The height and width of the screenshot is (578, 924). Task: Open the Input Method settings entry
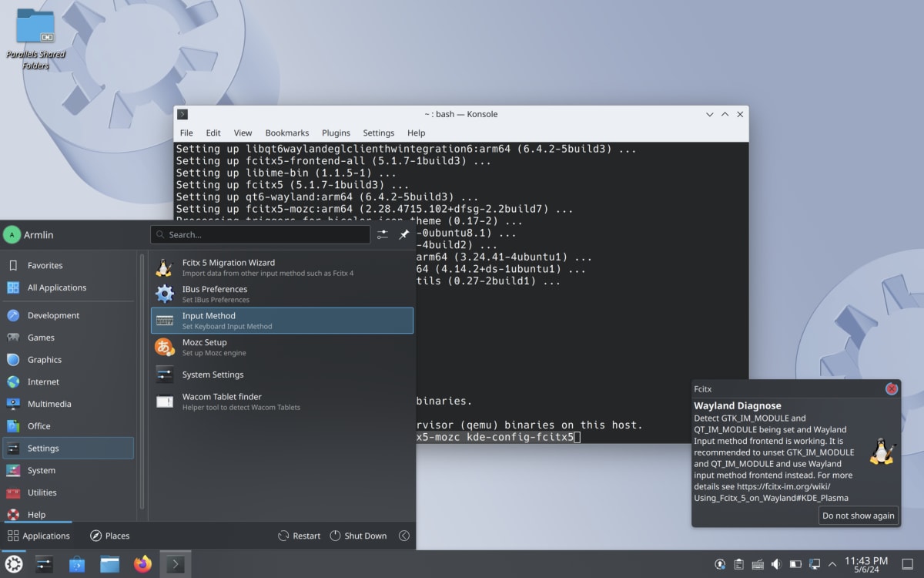[x=282, y=321]
